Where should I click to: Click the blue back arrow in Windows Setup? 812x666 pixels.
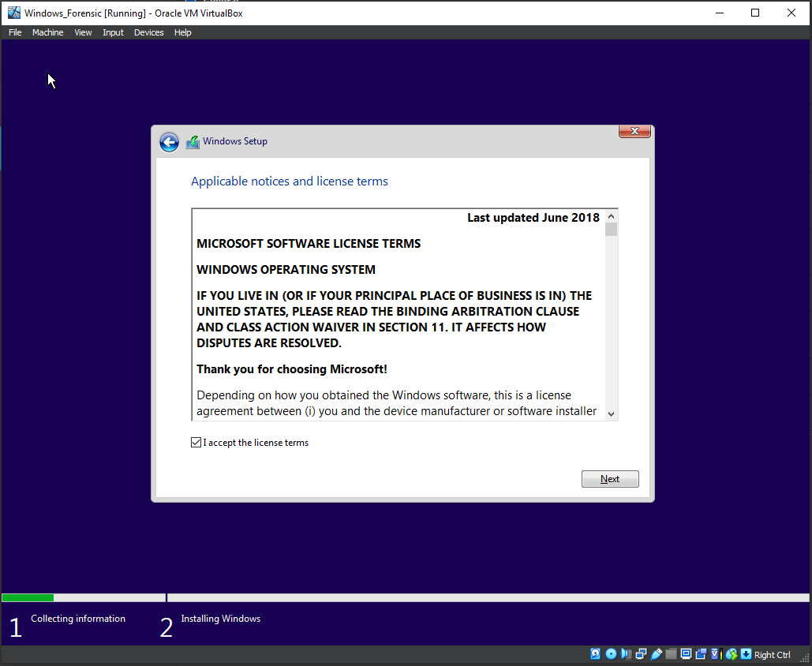pyautogui.click(x=169, y=142)
